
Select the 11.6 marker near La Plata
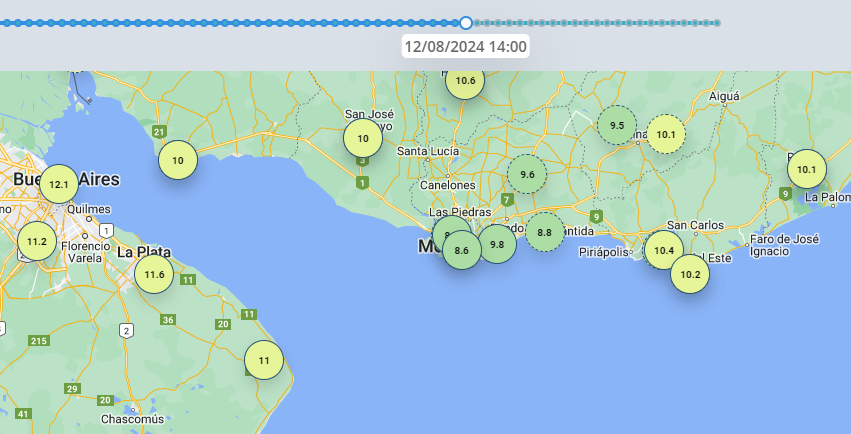tap(154, 275)
